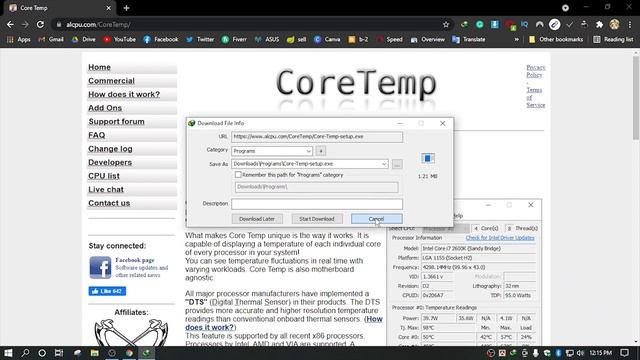This screenshot has height=360, width=640.
Task: Cancel the download dialog
Action: click(377, 219)
